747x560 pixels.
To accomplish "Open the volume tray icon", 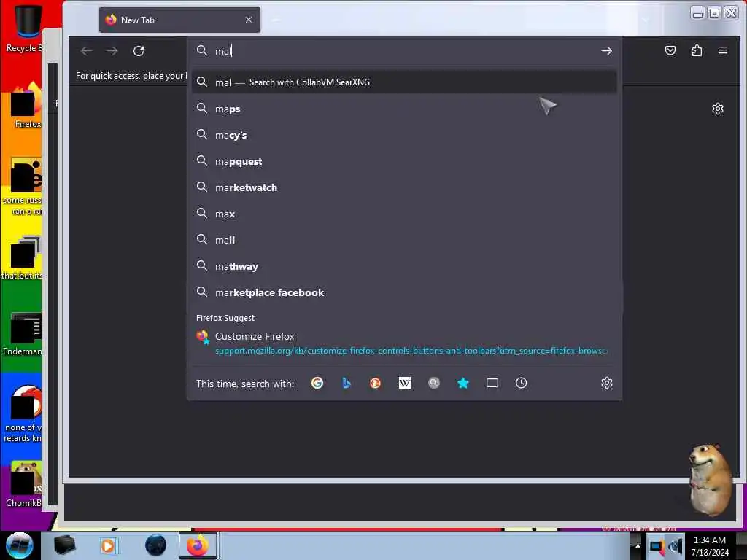I will [675, 546].
